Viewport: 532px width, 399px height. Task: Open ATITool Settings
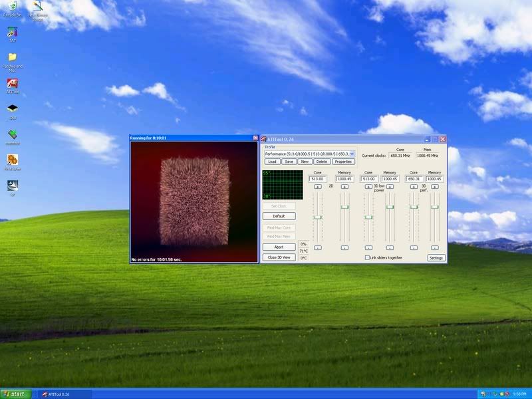(x=436, y=258)
